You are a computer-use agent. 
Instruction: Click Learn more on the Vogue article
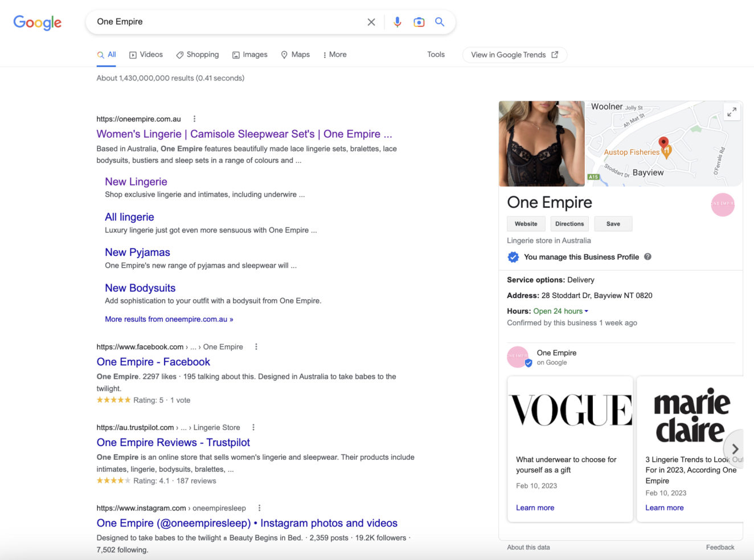[535, 507]
